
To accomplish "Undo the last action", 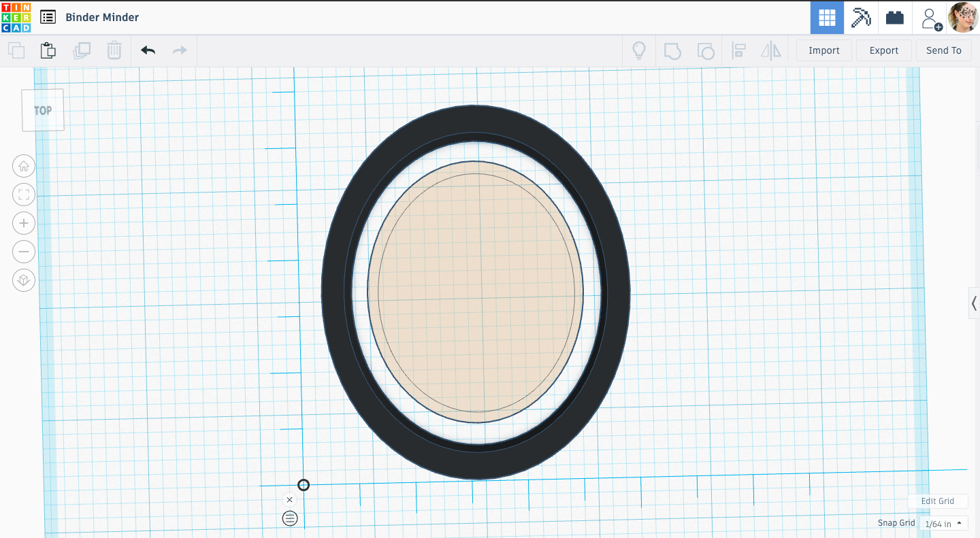I will (148, 50).
